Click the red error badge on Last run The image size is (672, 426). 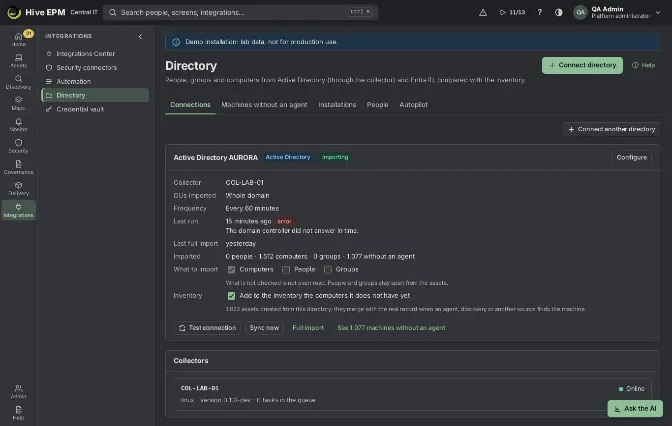pos(284,222)
